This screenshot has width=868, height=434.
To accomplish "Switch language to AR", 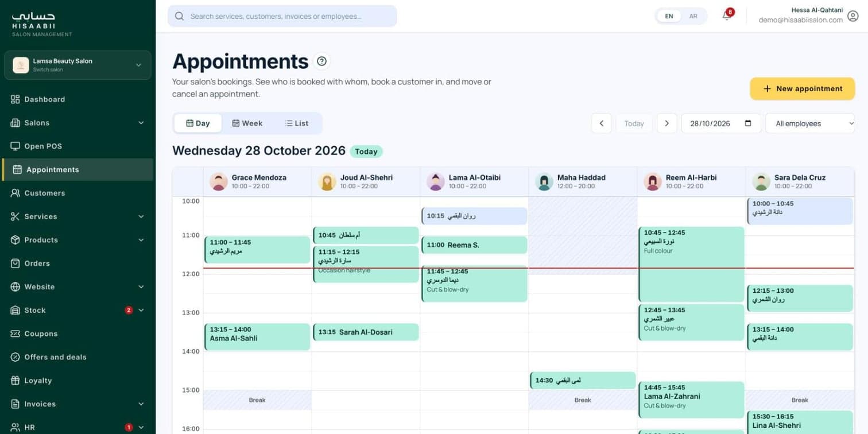I will tap(693, 16).
